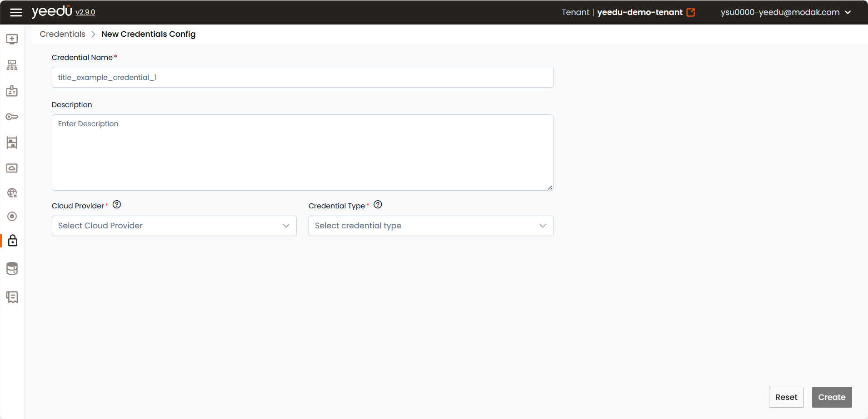Go back to Credentials breadcrumb
868x419 pixels.
point(62,34)
